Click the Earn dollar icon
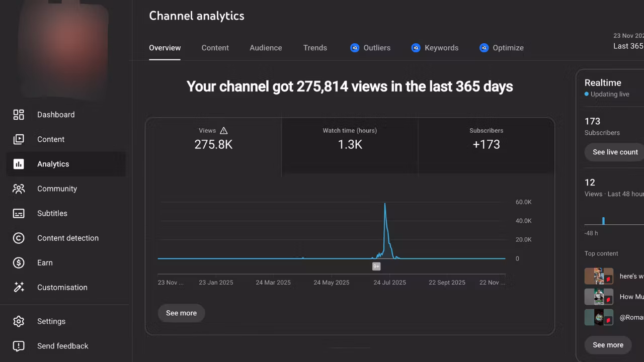 pyautogui.click(x=19, y=262)
